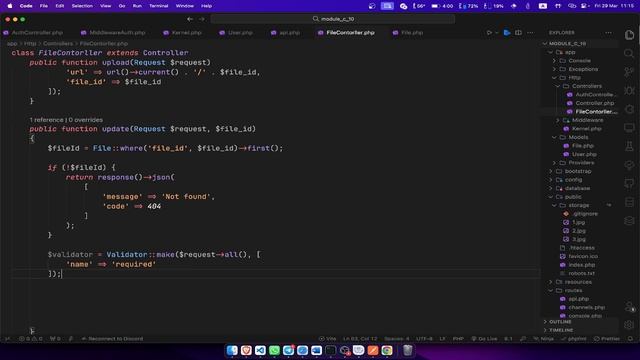The width and height of the screenshot is (640, 360).
Task: Open channels.php in the routes folder
Action: click(587, 307)
